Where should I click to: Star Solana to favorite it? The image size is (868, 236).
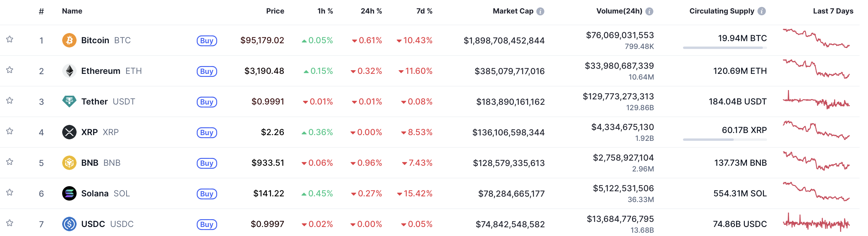click(x=9, y=192)
